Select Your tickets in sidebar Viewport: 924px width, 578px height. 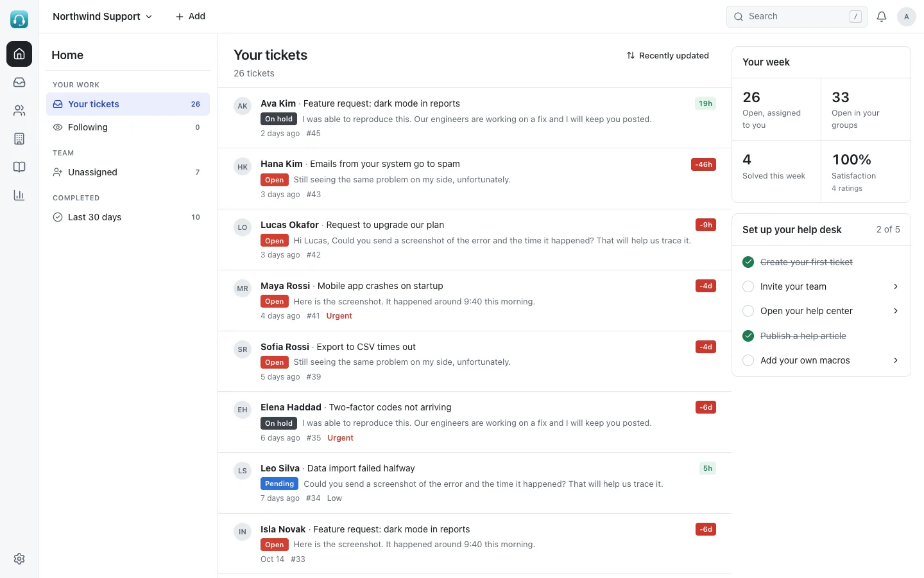(128, 104)
